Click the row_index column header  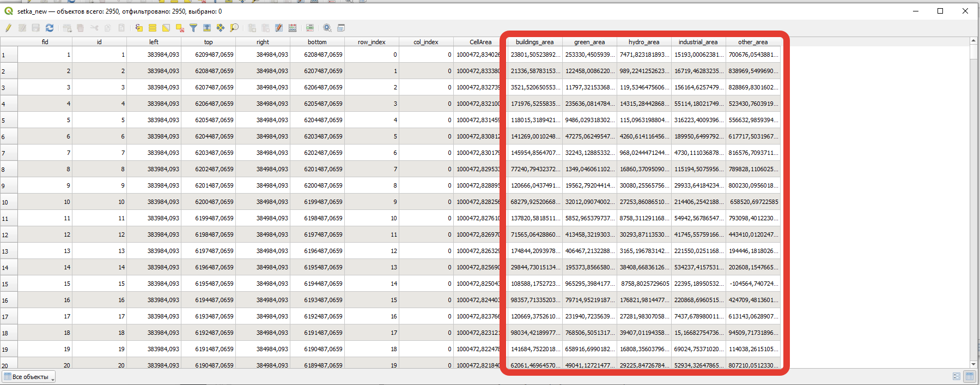click(x=372, y=42)
